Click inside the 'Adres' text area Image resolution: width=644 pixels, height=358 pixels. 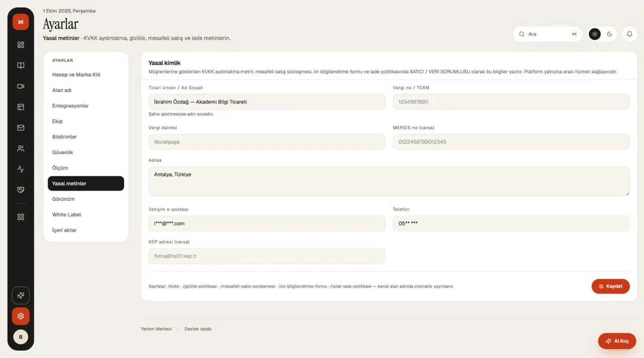[389, 181]
